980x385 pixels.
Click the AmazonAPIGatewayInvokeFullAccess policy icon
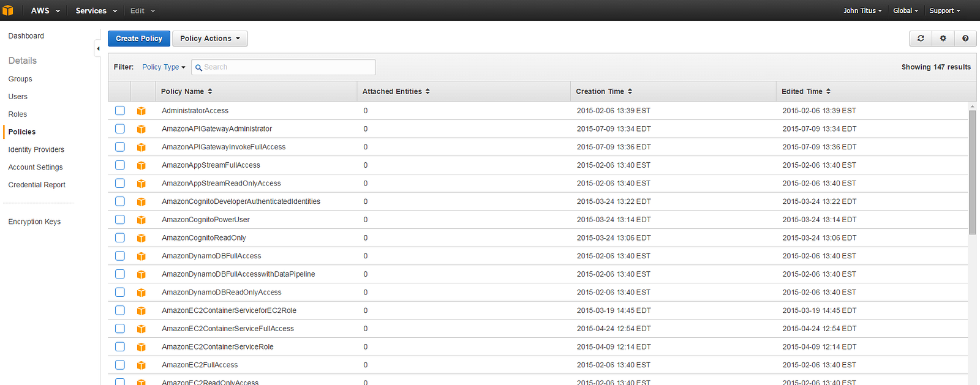141,148
